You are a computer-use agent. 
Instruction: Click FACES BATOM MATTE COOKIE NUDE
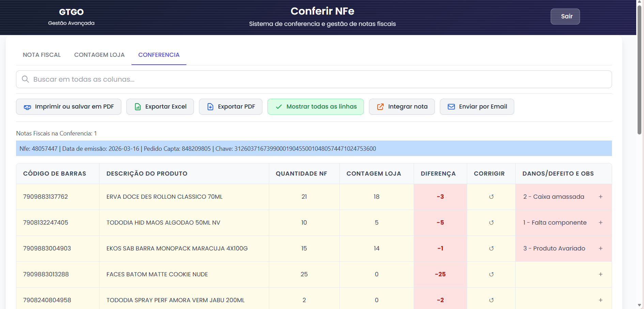click(157, 274)
